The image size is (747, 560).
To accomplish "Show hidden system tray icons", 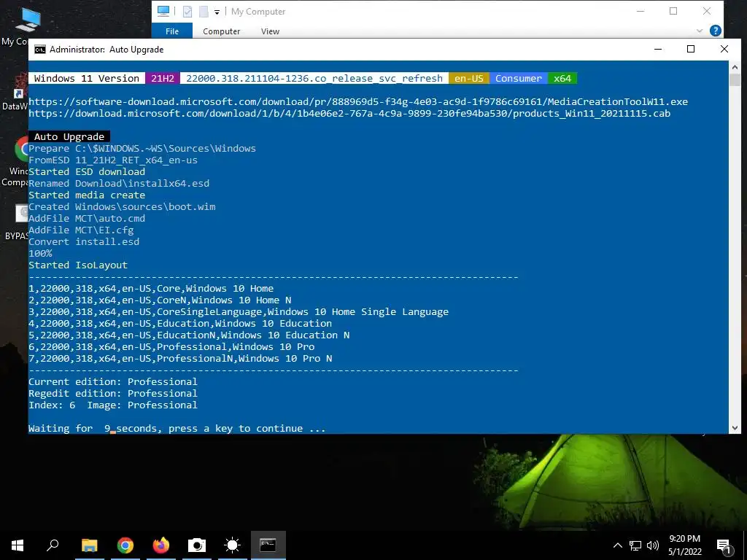I will (x=617, y=545).
